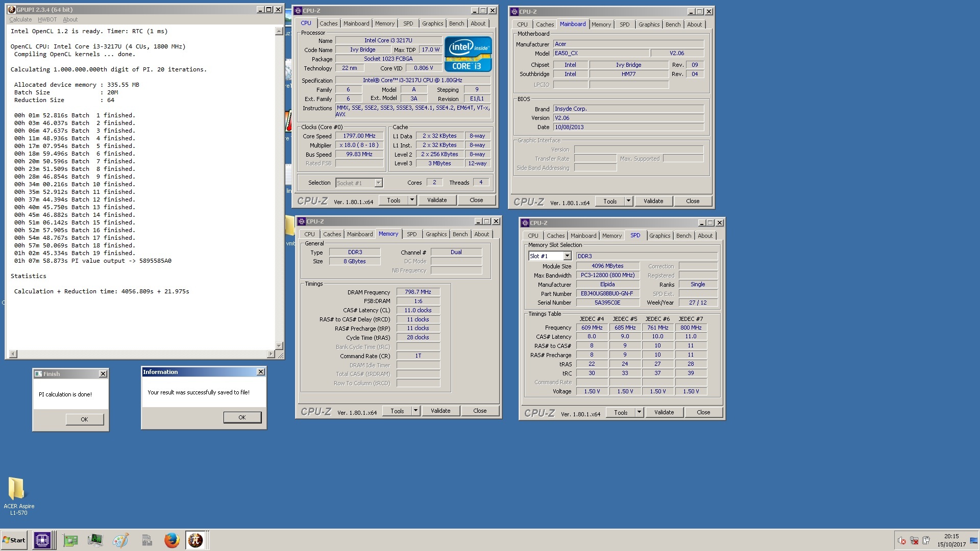This screenshot has height=551, width=980.
Task: Click the PI value output line 5895585A0
Action: pyautogui.click(x=93, y=261)
